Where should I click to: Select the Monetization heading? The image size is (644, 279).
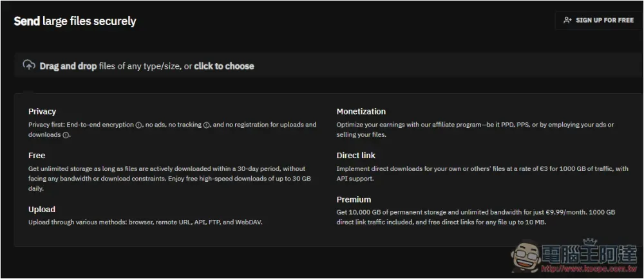pos(361,111)
